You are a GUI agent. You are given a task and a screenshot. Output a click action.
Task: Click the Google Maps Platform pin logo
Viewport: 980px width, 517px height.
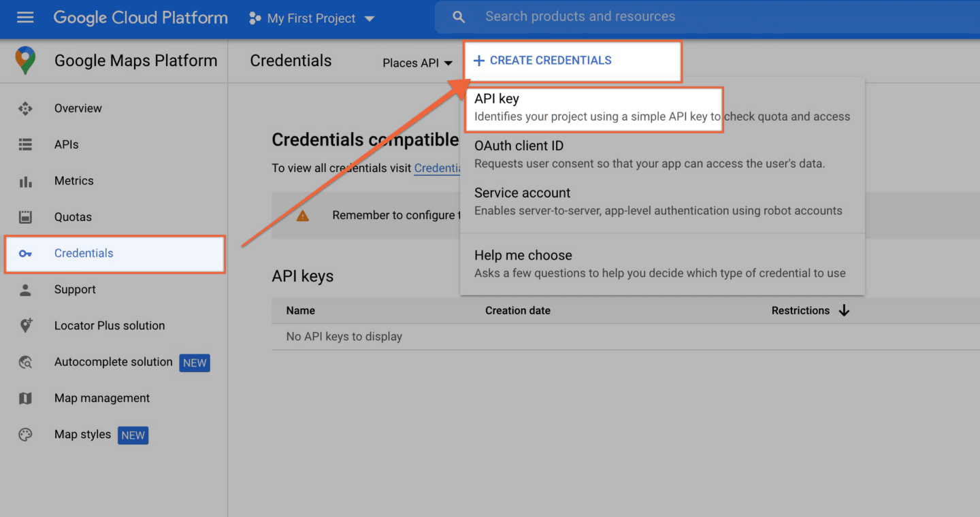(25, 61)
